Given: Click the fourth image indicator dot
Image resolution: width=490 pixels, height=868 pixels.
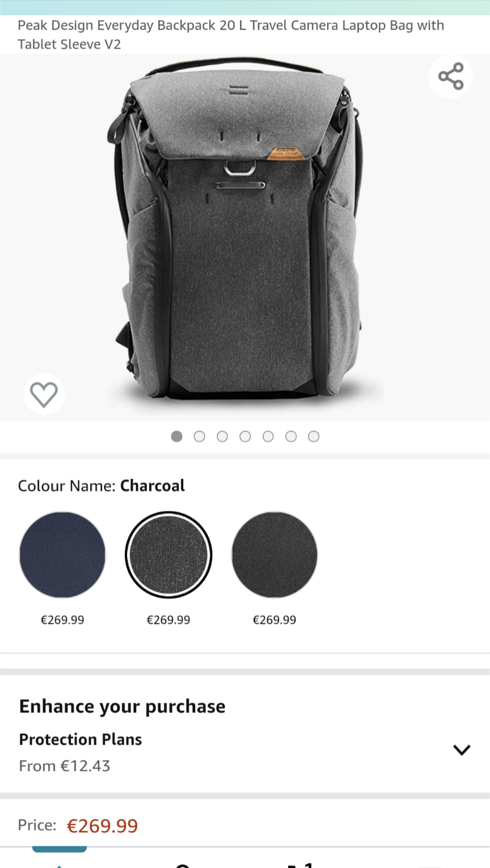Looking at the screenshot, I should coord(245,436).
